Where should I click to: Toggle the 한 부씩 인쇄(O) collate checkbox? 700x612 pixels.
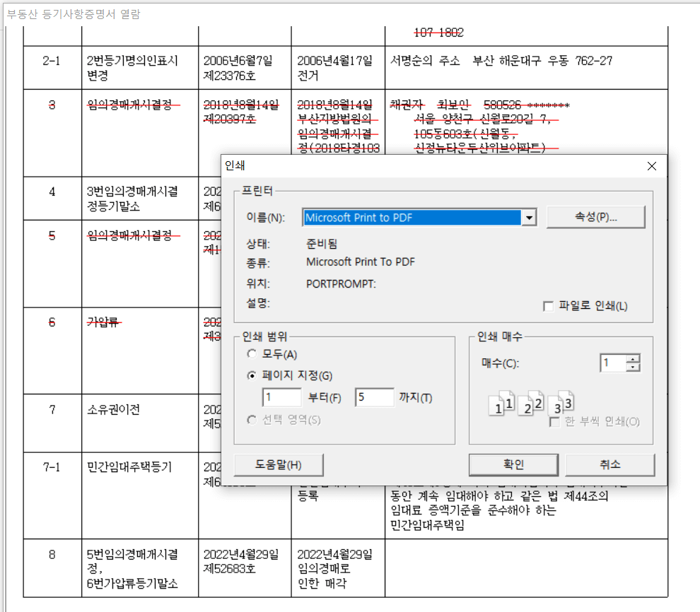(554, 422)
